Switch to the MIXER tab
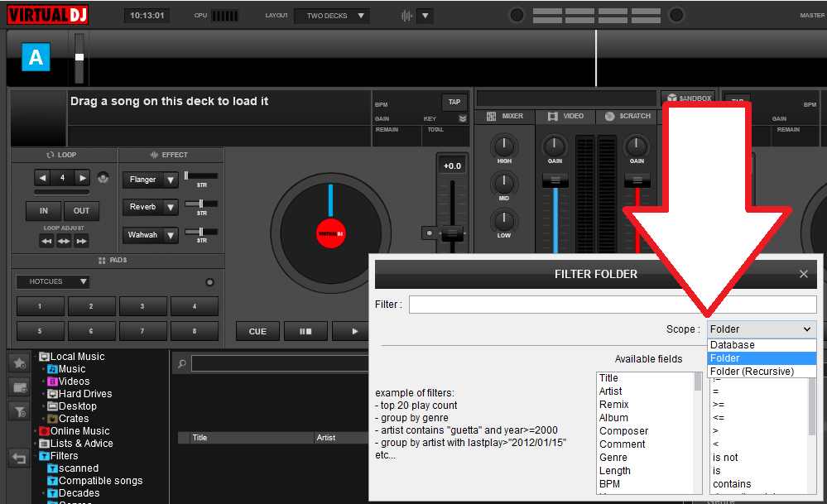 click(505, 116)
